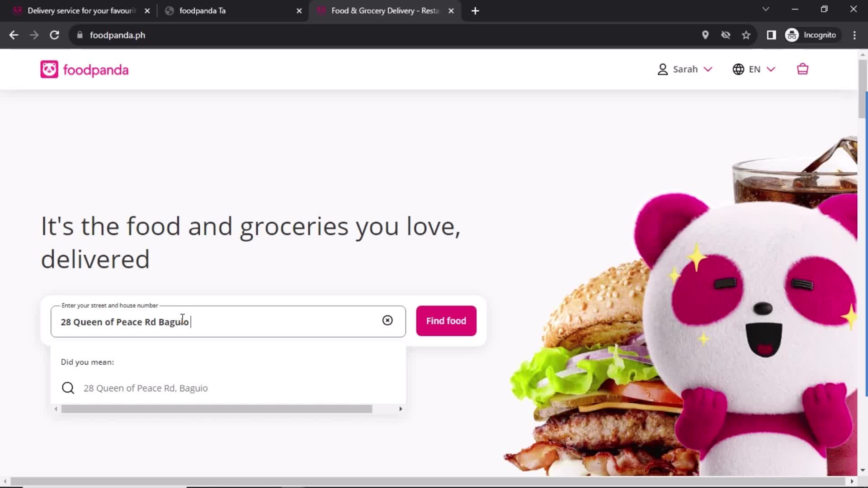
Task: Click the address input field
Action: point(229,322)
